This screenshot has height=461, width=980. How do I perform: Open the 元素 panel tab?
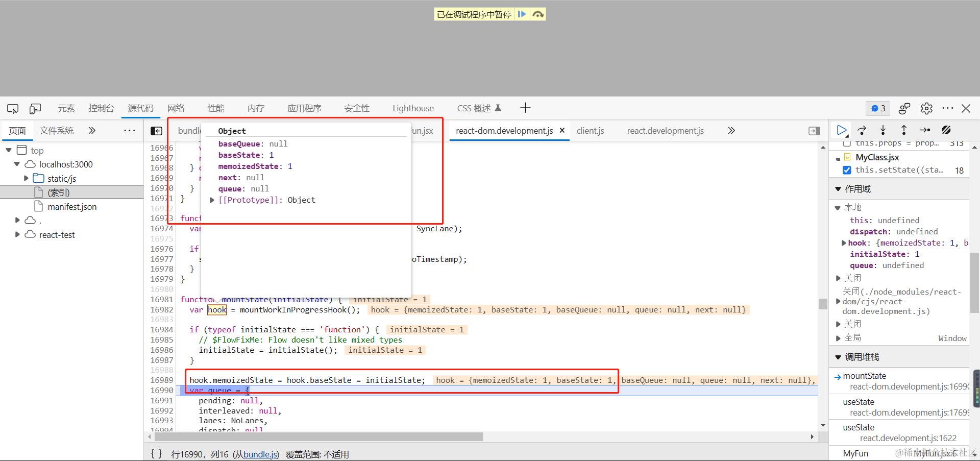66,108
